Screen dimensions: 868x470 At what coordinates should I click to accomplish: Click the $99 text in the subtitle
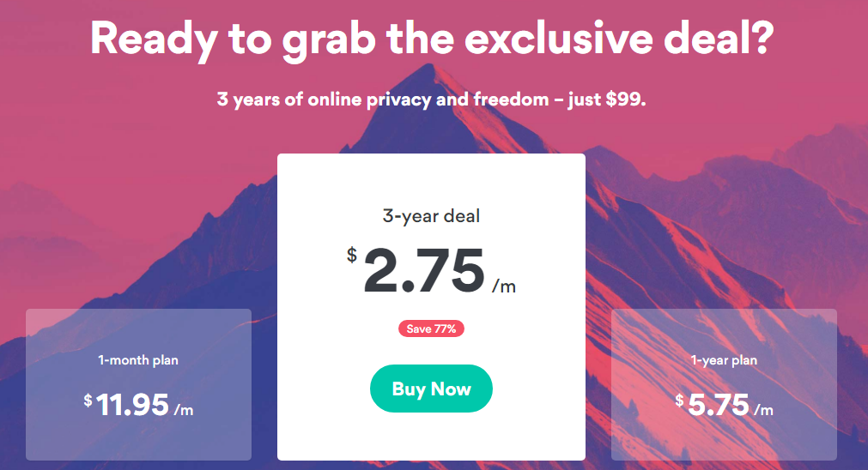point(626,99)
